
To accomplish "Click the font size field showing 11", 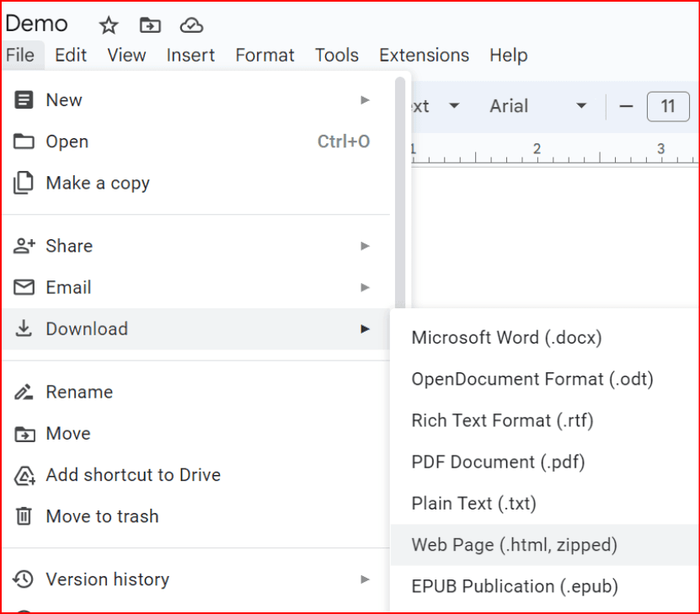I will [668, 106].
